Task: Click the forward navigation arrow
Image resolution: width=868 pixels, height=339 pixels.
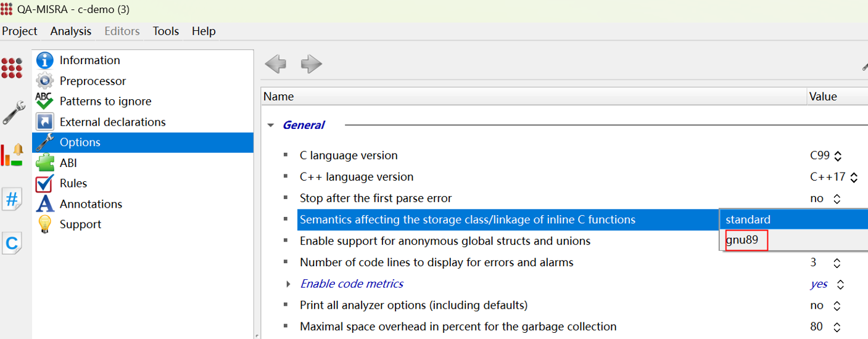Action: [312, 63]
